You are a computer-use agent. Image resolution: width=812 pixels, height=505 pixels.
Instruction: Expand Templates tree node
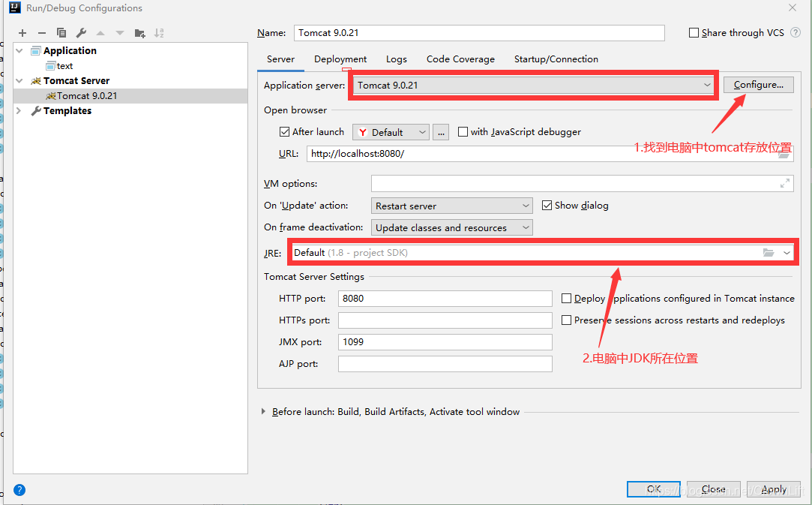(19, 111)
